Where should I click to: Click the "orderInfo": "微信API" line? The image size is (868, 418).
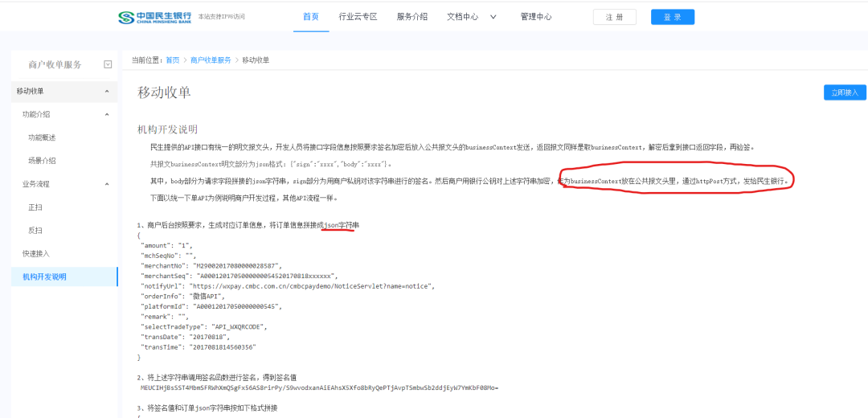pyautogui.click(x=184, y=296)
